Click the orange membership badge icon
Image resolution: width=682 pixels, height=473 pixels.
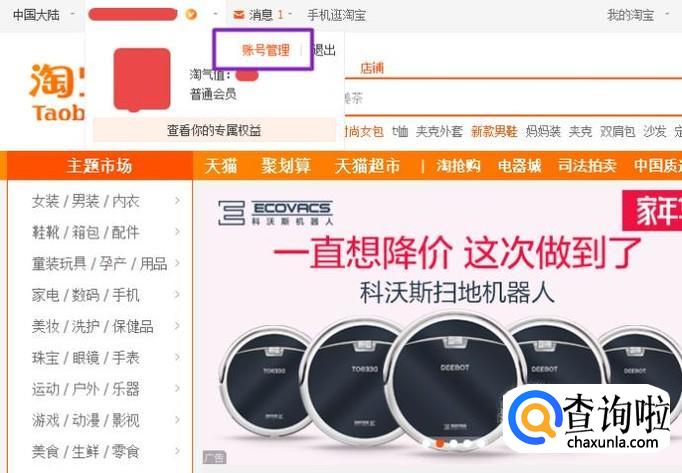(x=191, y=15)
